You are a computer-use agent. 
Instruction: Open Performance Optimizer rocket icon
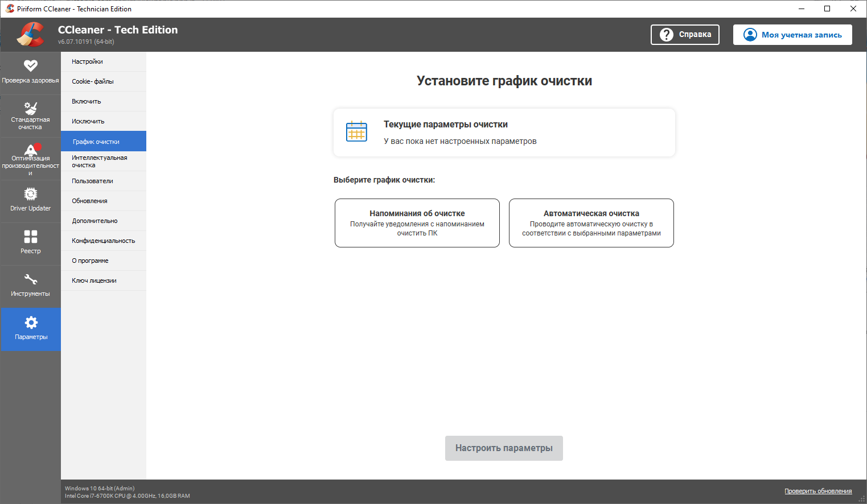click(x=31, y=150)
